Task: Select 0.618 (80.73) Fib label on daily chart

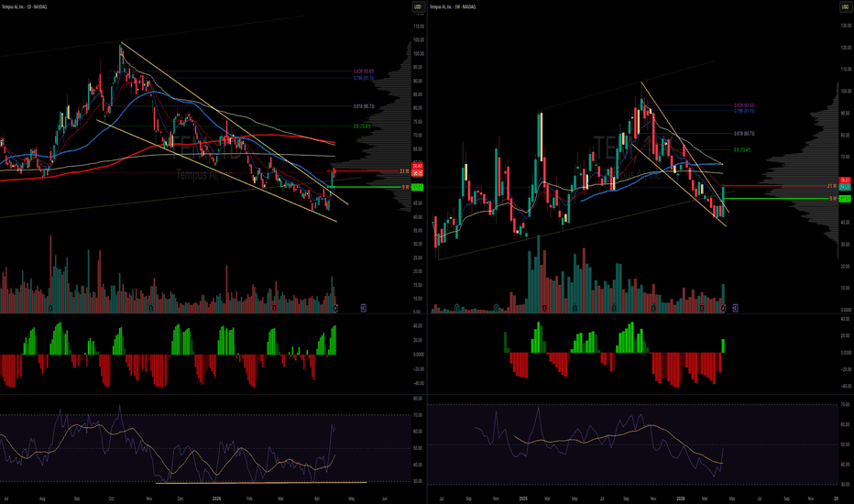Action: 364,106
